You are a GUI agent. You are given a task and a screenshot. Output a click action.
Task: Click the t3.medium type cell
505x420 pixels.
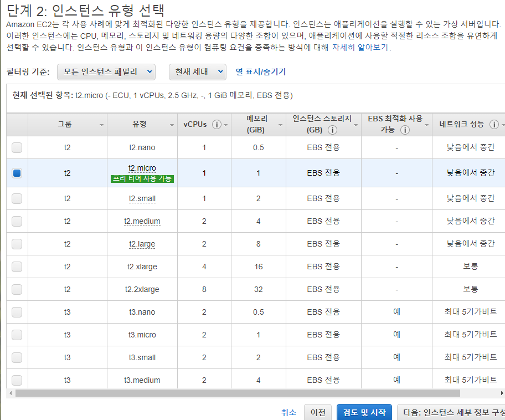tap(142, 380)
